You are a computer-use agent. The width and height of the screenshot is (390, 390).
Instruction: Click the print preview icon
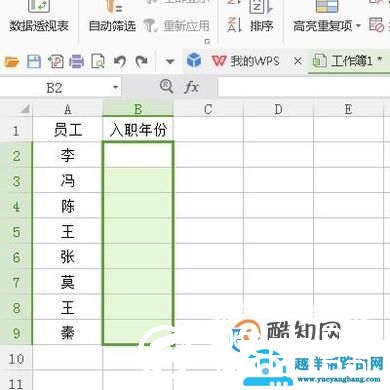pyautogui.click(x=98, y=62)
